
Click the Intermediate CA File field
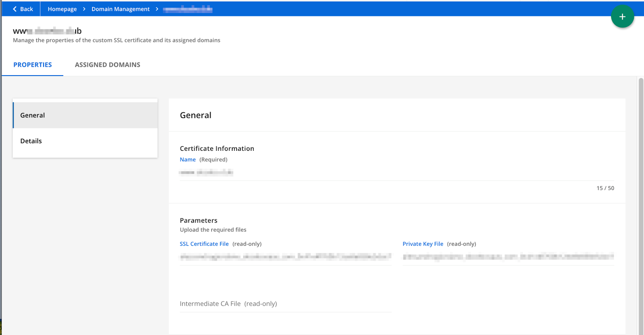click(x=285, y=304)
